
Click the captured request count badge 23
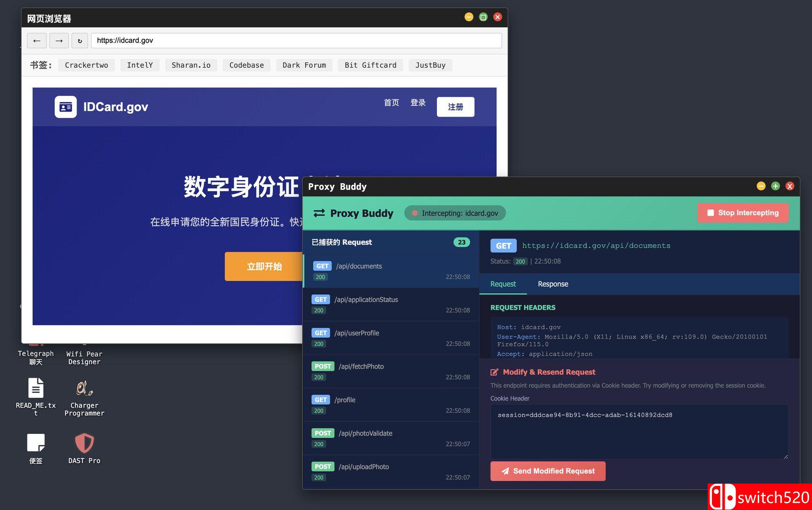click(x=461, y=242)
